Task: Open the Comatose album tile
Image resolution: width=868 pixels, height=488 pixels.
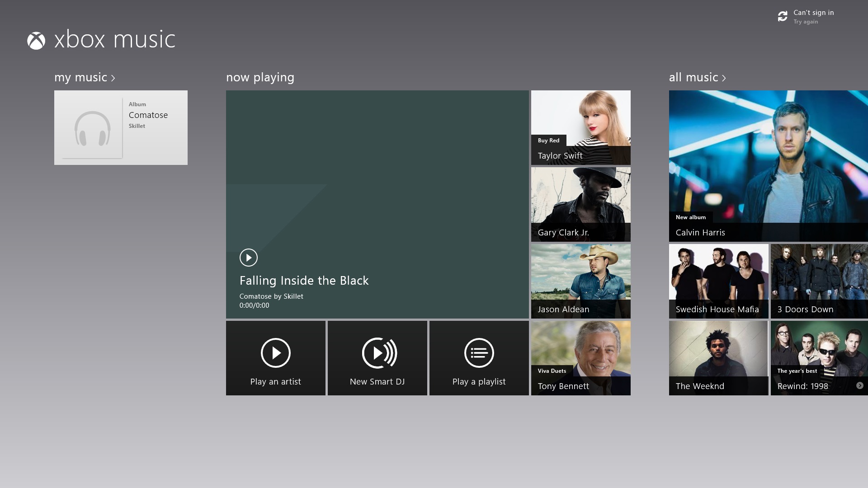Action: point(121,127)
